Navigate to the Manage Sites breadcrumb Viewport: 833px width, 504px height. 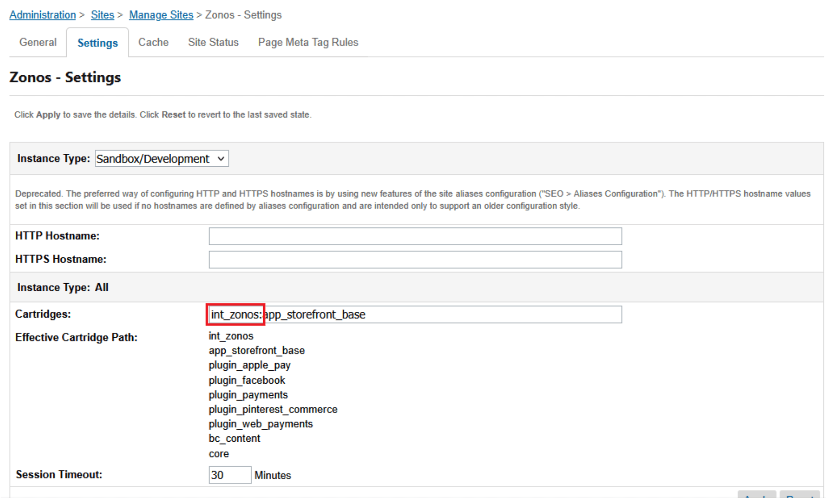(161, 15)
